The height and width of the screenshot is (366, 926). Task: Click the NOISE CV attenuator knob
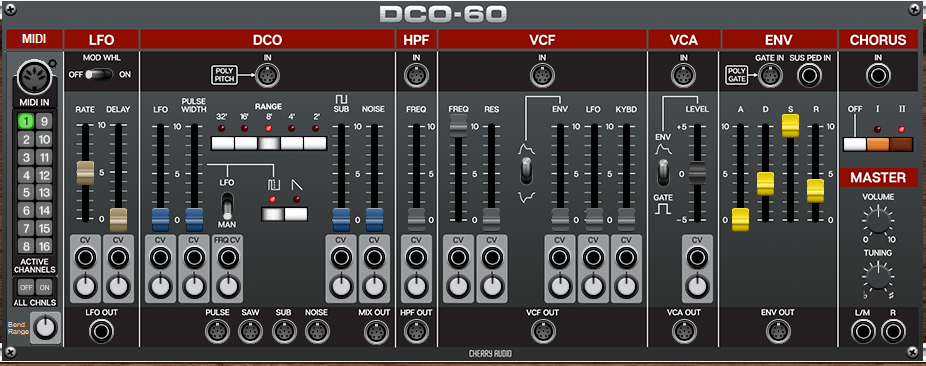point(374,286)
